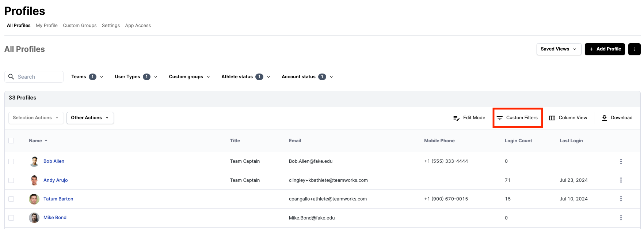Expand the Teams filter dropdown

click(87, 77)
